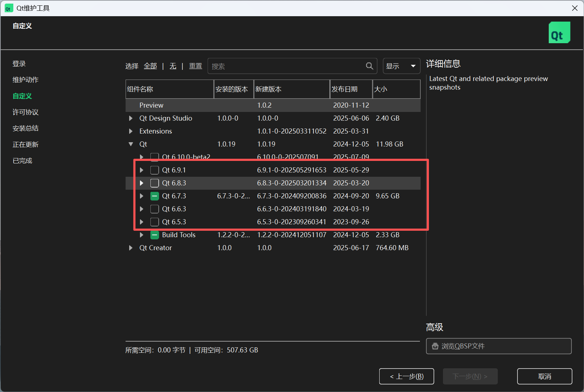The width and height of the screenshot is (584, 392).
Task: Go to the 已完成 step
Action: [22, 161]
